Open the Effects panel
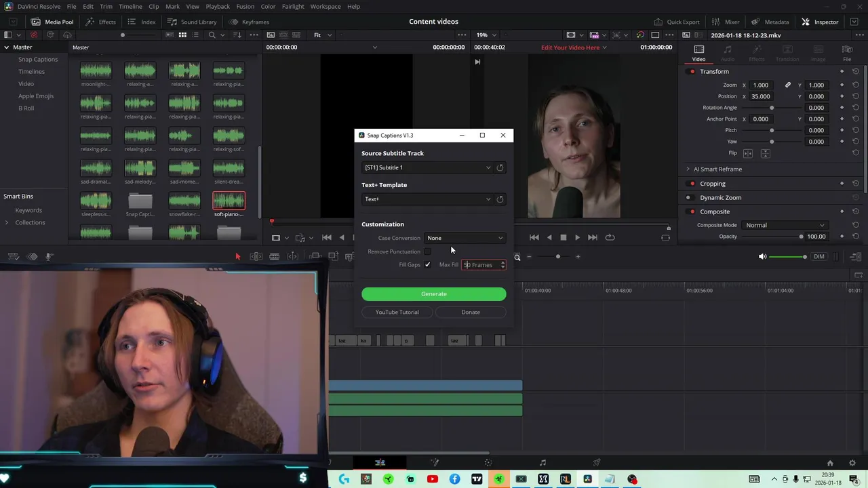 pos(100,22)
